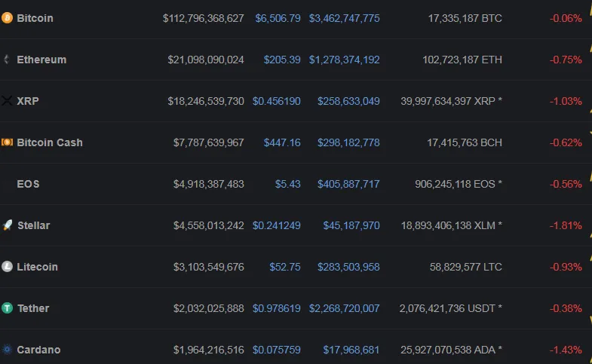Click Ethereum change -0.75%
592x364 pixels.
pyautogui.click(x=566, y=60)
